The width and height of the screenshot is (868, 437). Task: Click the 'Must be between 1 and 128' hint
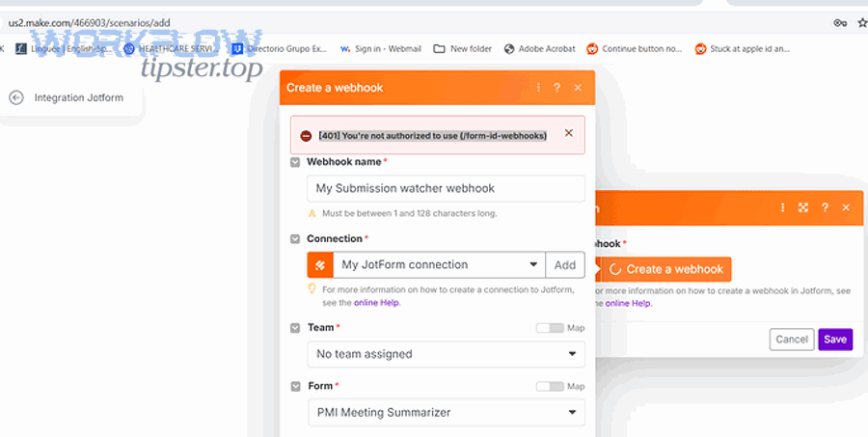click(410, 213)
